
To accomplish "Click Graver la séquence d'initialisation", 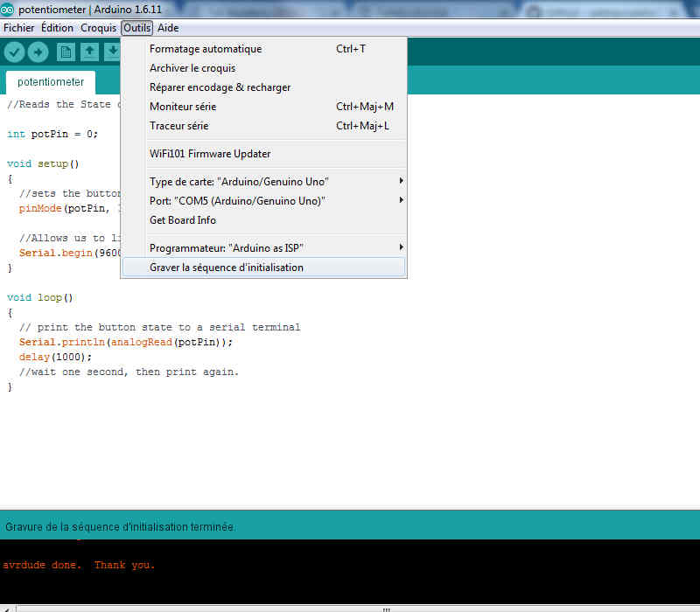I will (x=264, y=268).
